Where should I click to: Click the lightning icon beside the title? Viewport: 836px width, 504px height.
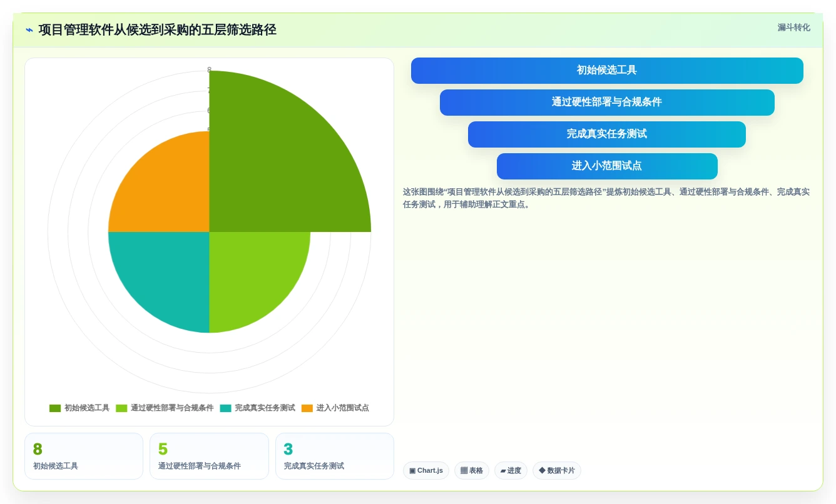(29, 30)
